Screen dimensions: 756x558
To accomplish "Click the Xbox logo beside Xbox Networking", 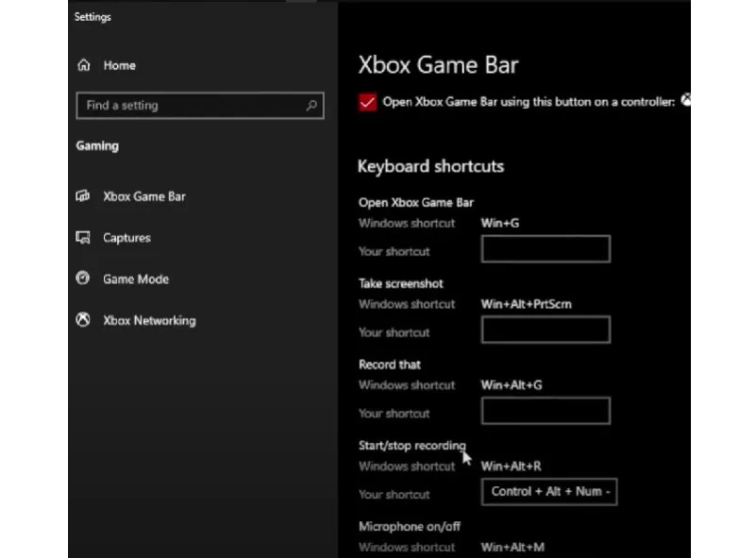I will coord(83,320).
